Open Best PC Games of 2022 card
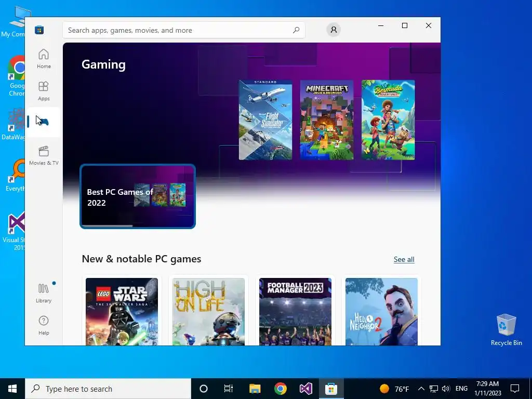Screen dimensions: 532x399 click(138, 196)
